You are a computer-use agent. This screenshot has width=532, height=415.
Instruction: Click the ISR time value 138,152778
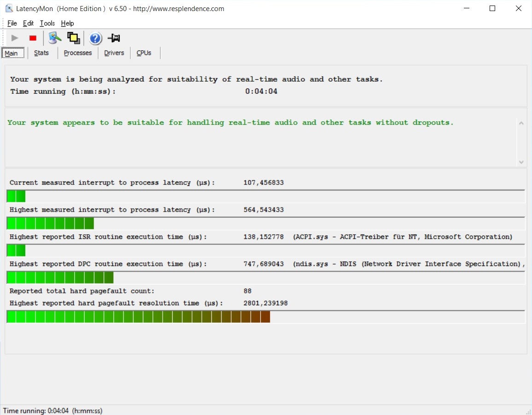[x=263, y=237]
